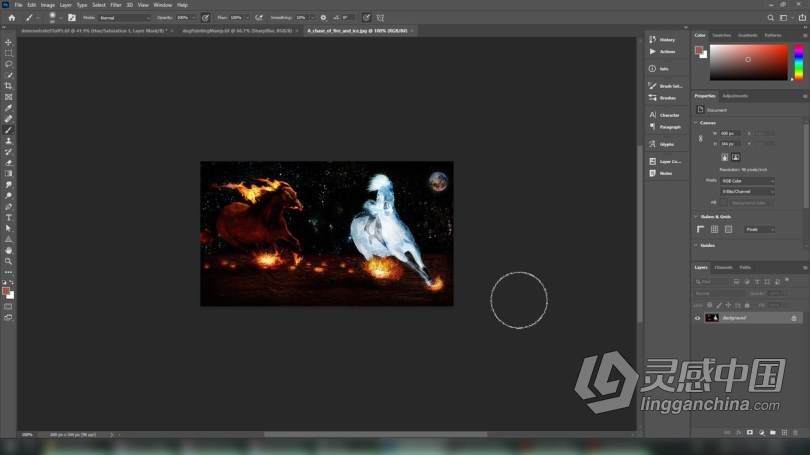Toggle rulers display in Properties

(700, 229)
